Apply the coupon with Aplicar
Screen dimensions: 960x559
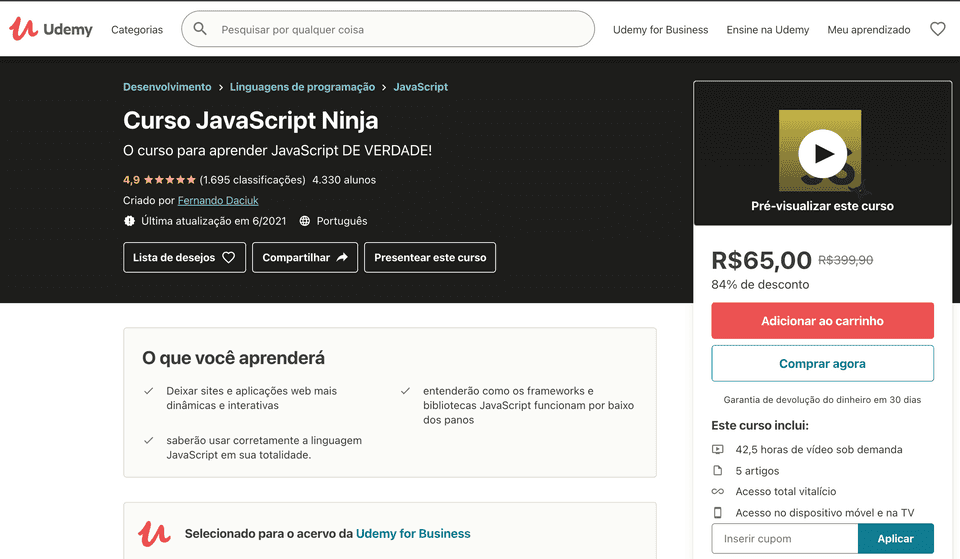click(896, 539)
